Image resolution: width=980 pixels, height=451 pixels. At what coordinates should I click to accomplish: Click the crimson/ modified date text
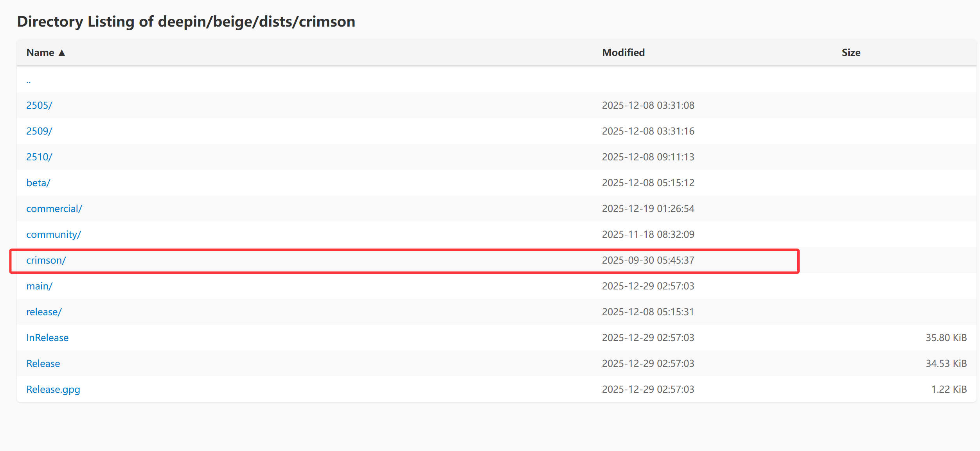coord(648,260)
